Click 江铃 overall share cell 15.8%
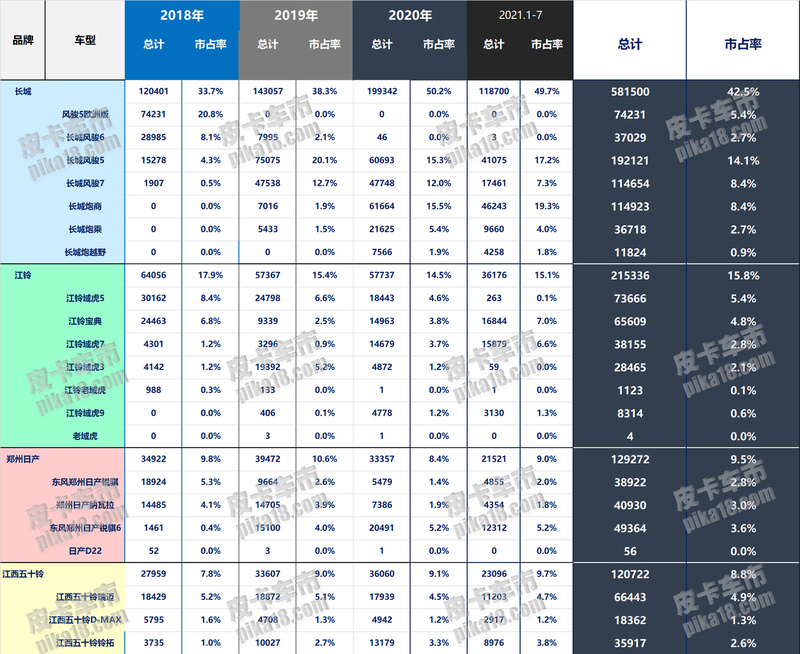Image resolution: width=800 pixels, height=654 pixels. (x=743, y=275)
